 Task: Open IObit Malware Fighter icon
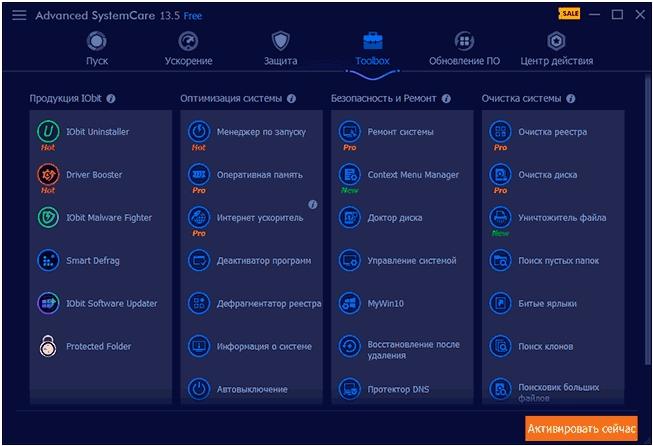48,217
